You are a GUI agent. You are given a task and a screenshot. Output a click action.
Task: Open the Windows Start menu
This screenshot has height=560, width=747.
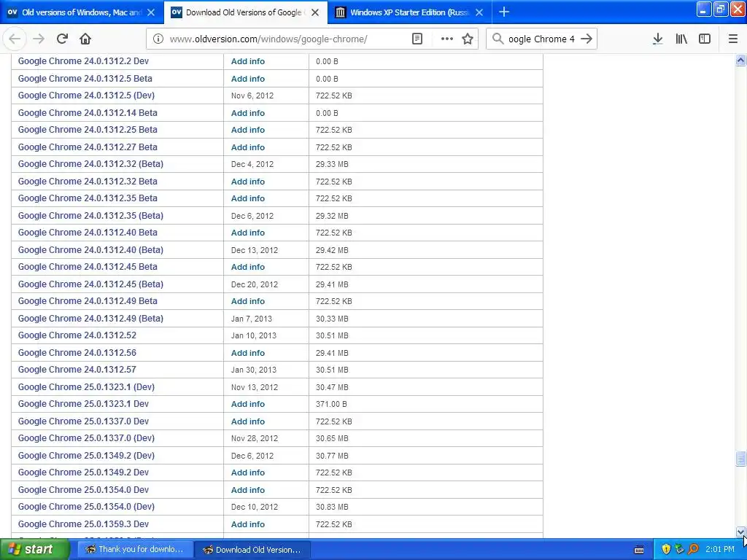coord(35,550)
